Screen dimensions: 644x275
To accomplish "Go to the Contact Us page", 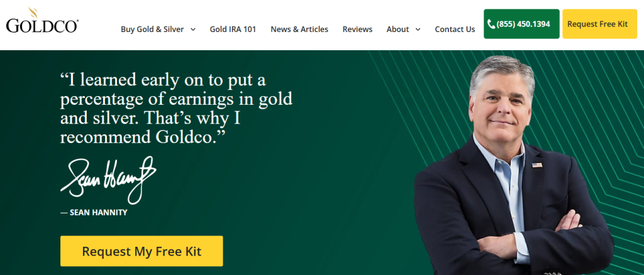I will click(455, 30).
